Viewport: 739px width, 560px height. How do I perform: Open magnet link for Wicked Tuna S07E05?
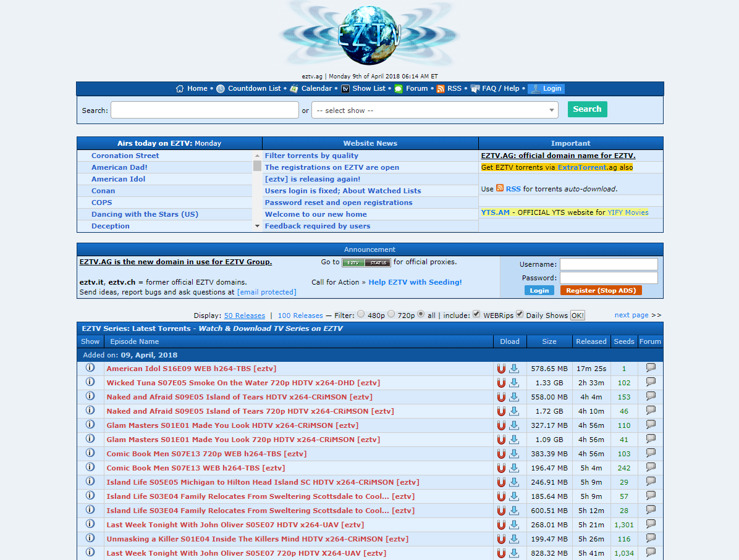click(x=501, y=383)
